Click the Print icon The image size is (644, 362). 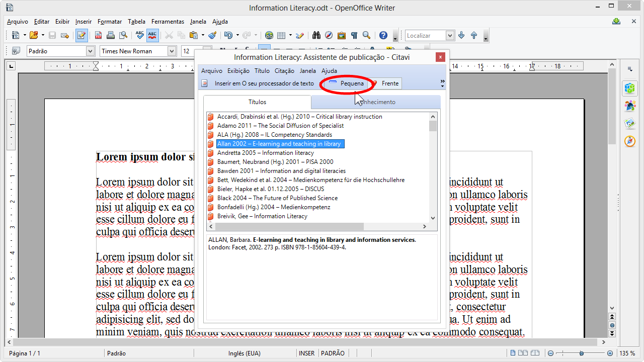(x=110, y=35)
